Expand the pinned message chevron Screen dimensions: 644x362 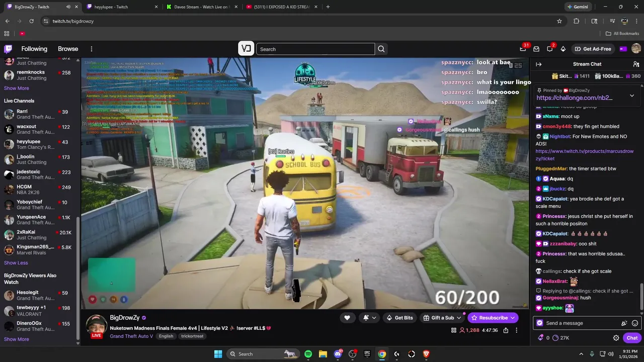pos(632,96)
